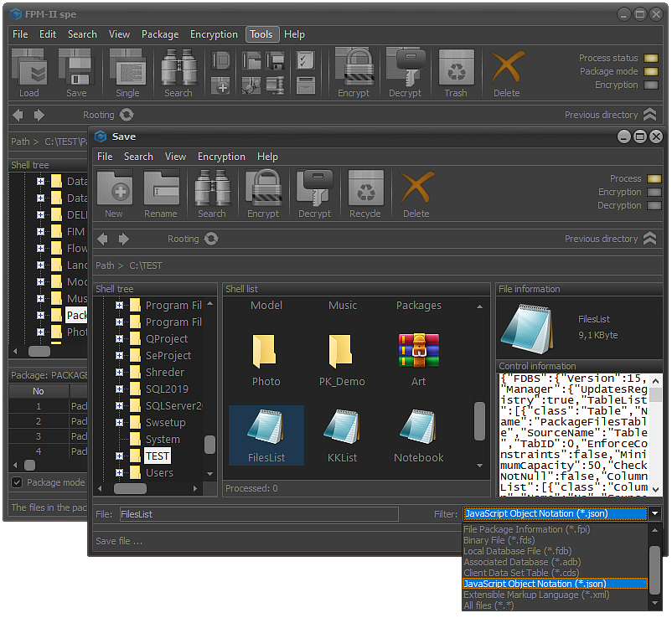Click Previous directory arrows in main window
The width and height of the screenshot is (672, 618).
coord(649,115)
